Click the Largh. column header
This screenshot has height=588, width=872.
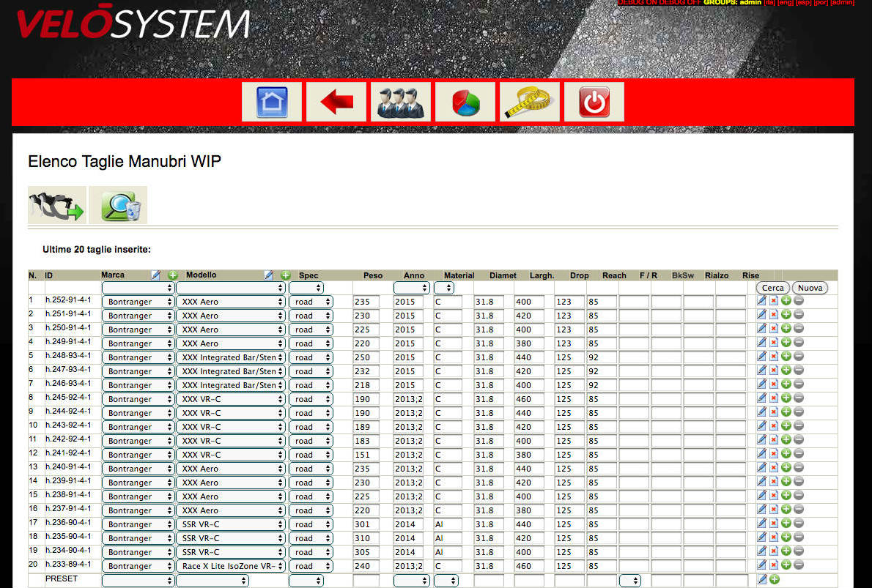tap(542, 275)
